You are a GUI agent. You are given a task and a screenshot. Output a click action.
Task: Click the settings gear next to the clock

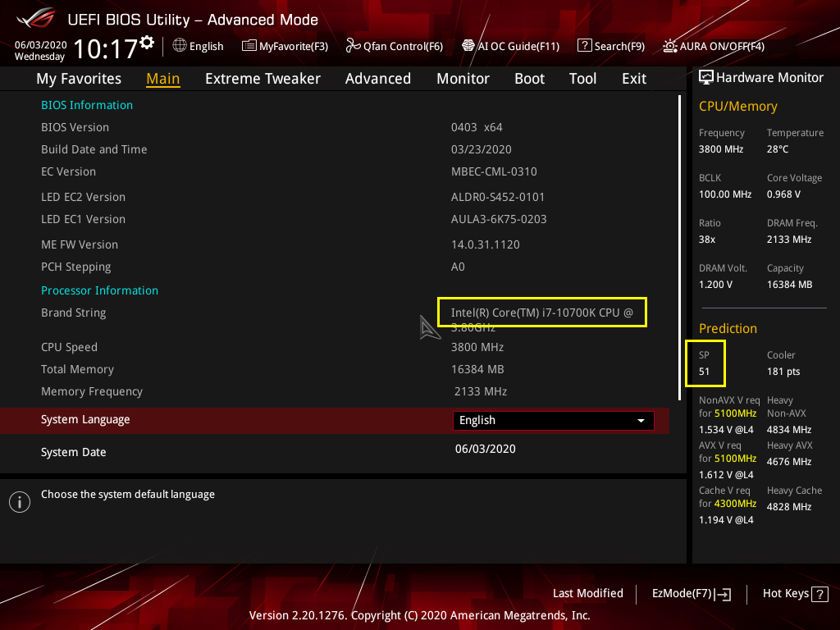147,42
